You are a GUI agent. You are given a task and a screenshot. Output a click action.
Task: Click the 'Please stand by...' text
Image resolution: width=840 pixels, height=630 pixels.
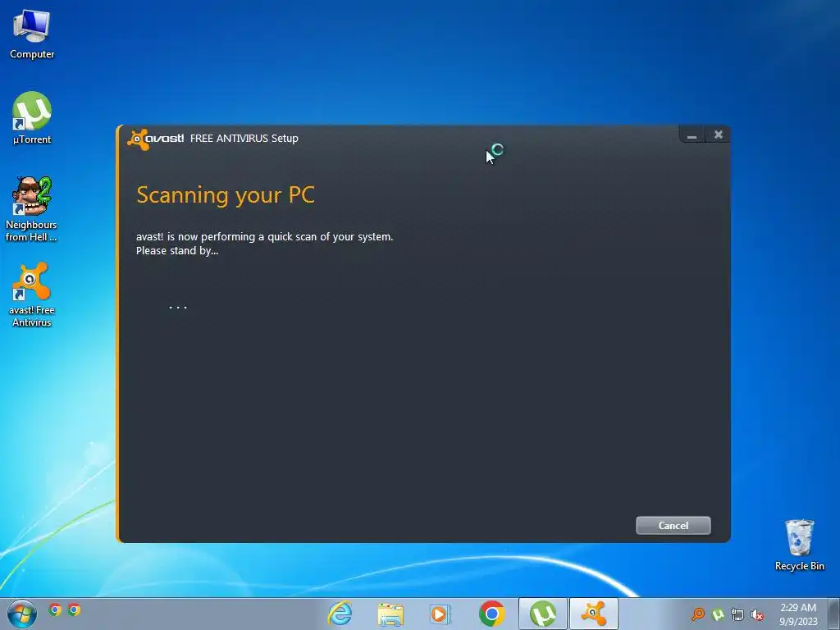(177, 251)
